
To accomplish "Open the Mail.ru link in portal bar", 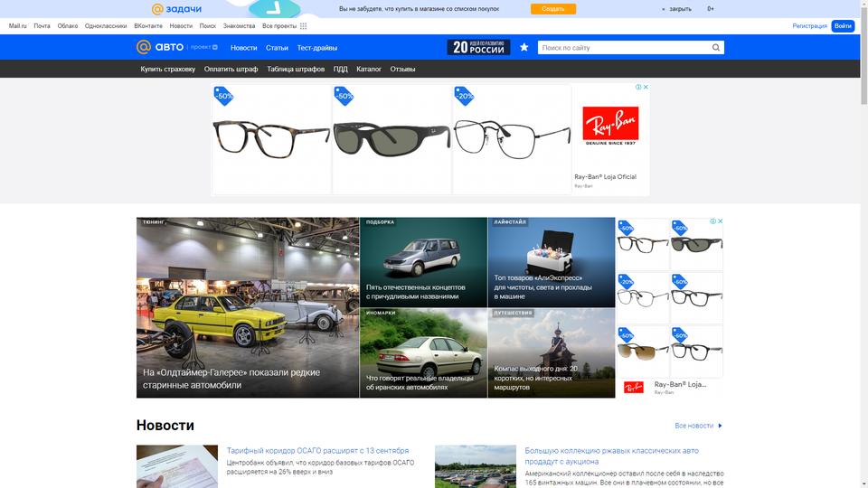I will click(x=18, y=26).
